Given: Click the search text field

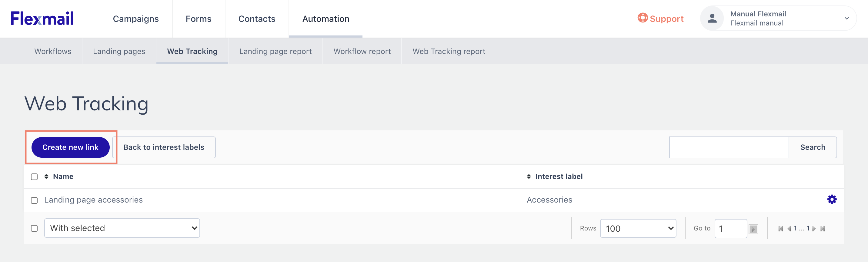Looking at the screenshot, I should pyautogui.click(x=729, y=147).
